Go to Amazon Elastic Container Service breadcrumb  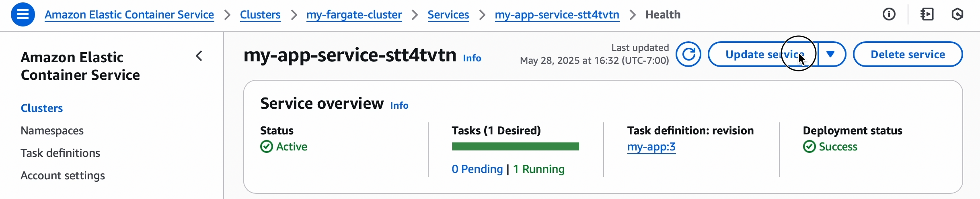click(x=129, y=15)
